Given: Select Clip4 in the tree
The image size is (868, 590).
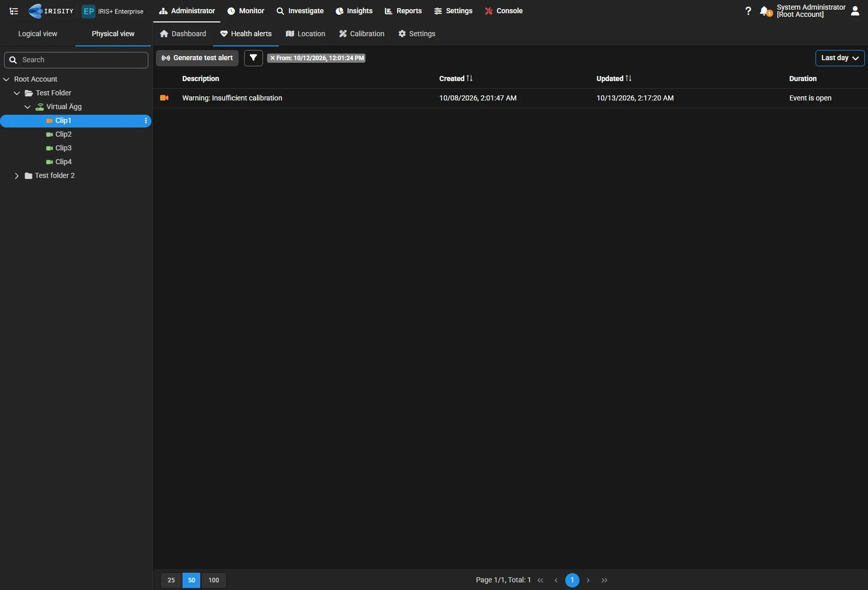Looking at the screenshot, I should (x=64, y=162).
